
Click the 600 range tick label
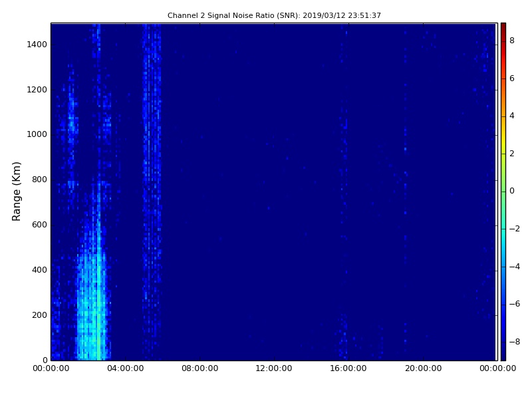pos(39,225)
